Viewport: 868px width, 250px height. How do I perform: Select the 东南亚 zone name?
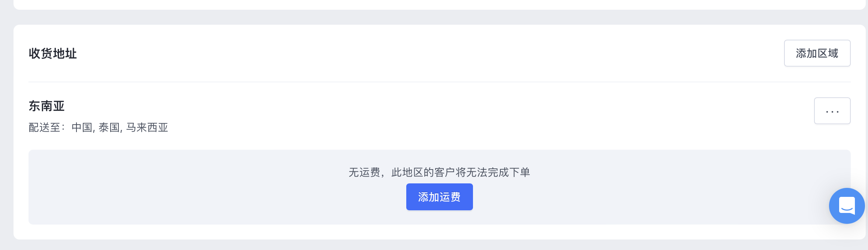[x=47, y=106]
